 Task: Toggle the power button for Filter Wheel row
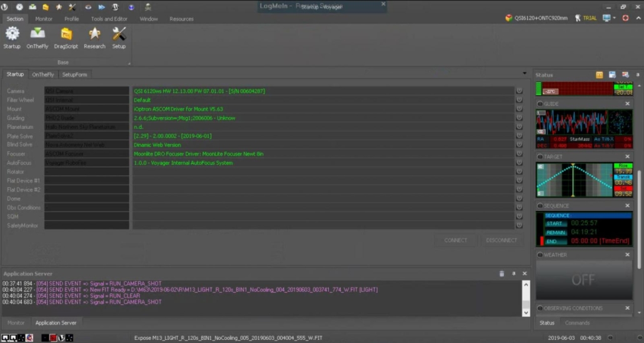click(x=519, y=100)
